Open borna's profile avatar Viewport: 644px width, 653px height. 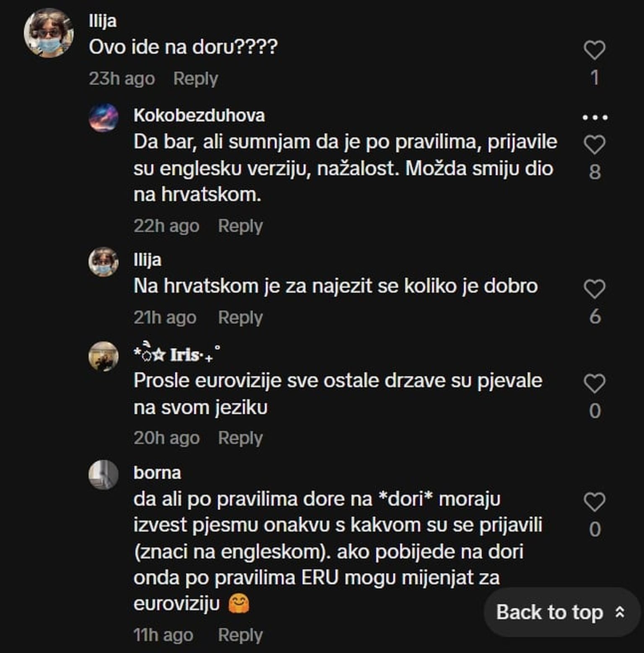point(104,475)
